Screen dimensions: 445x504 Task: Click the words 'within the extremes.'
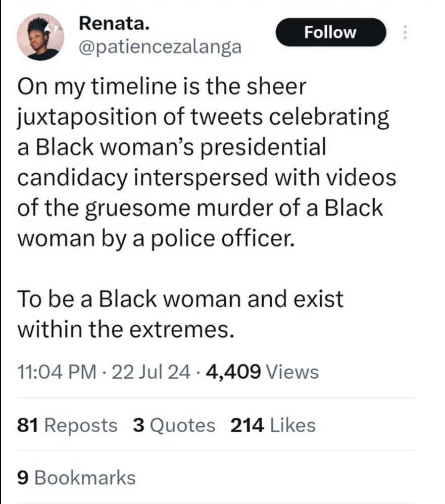126,330
